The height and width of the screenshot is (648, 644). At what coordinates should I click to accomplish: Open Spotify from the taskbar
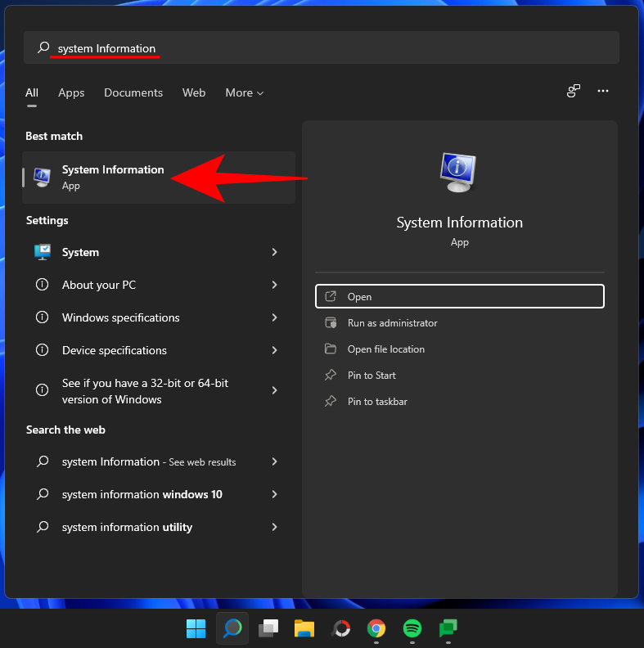[x=412, y=628]
